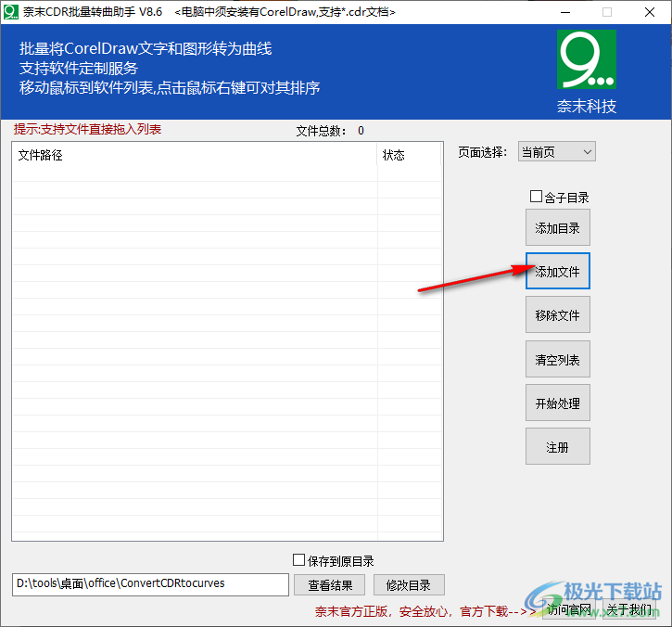Screen dimensions: 672x627
Task: Click the 添加目录 button
Action: 558,228
